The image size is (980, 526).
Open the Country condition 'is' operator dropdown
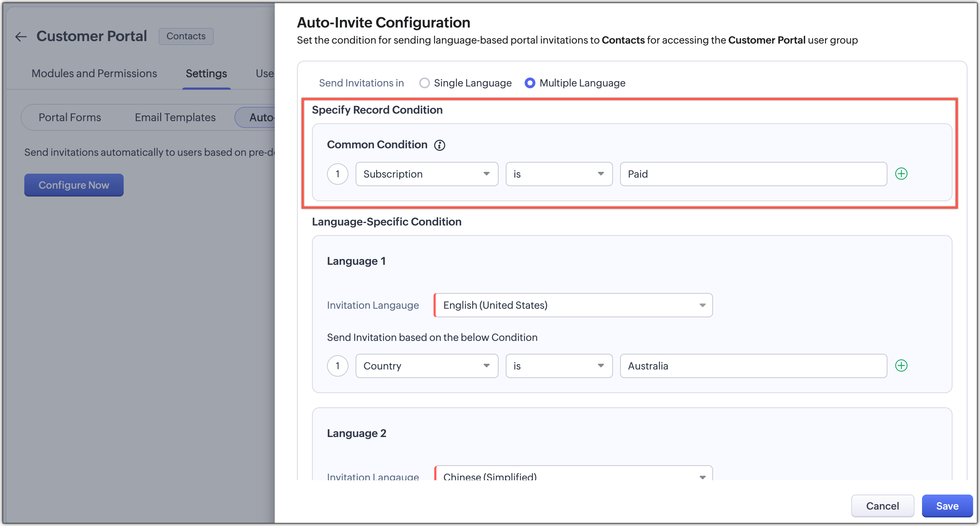point(559,366)
